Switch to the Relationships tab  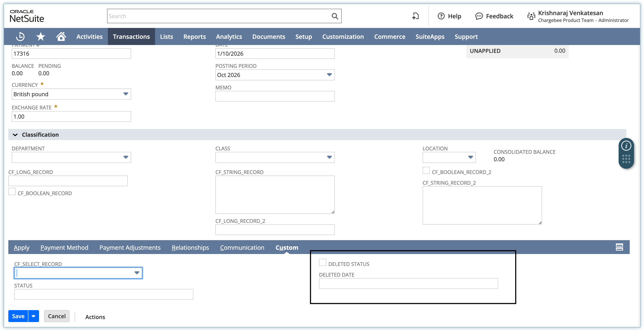point(190,247)
